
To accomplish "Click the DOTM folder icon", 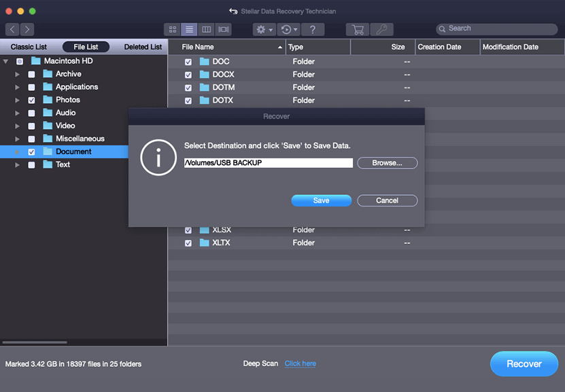I will tap(204, 88).
